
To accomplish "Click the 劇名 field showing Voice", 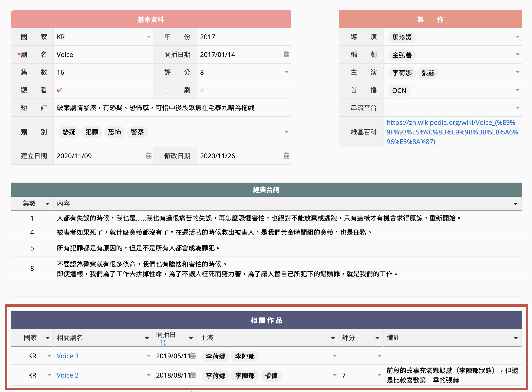I will pos(103,55).
